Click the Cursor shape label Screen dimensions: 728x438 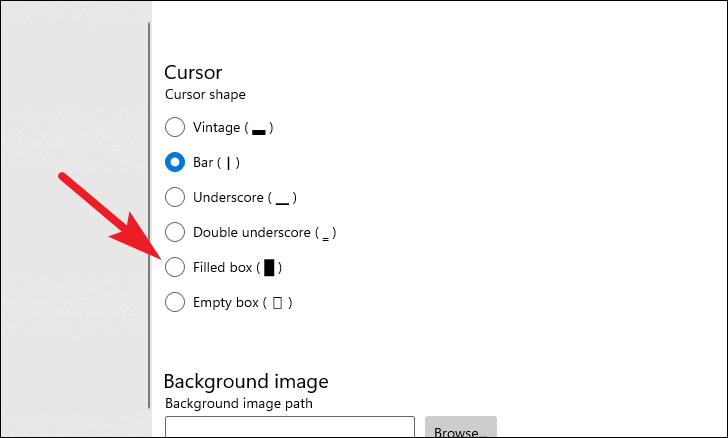click(x=205, y=95)
